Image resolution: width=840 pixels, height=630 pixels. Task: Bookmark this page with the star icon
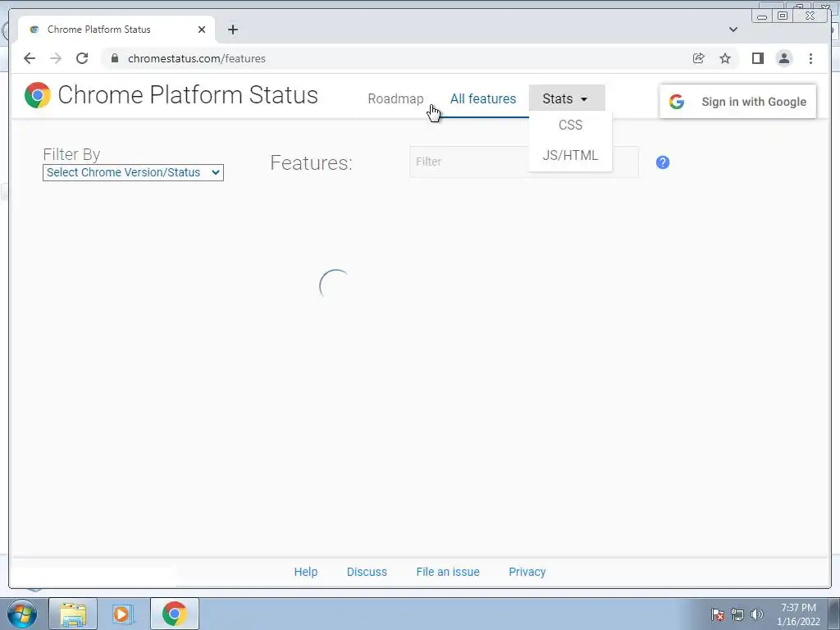[725, 58]
